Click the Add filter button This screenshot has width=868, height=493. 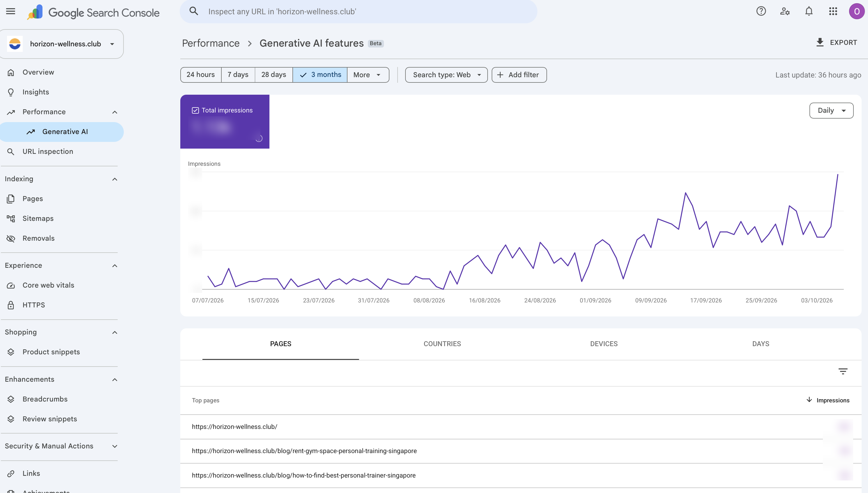[x=519, y=75]
